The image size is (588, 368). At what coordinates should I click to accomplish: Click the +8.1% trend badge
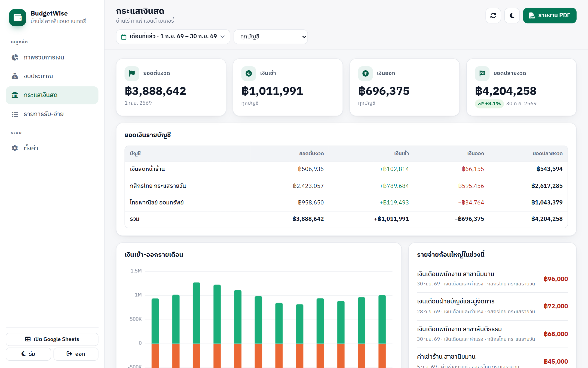point(489,104)
